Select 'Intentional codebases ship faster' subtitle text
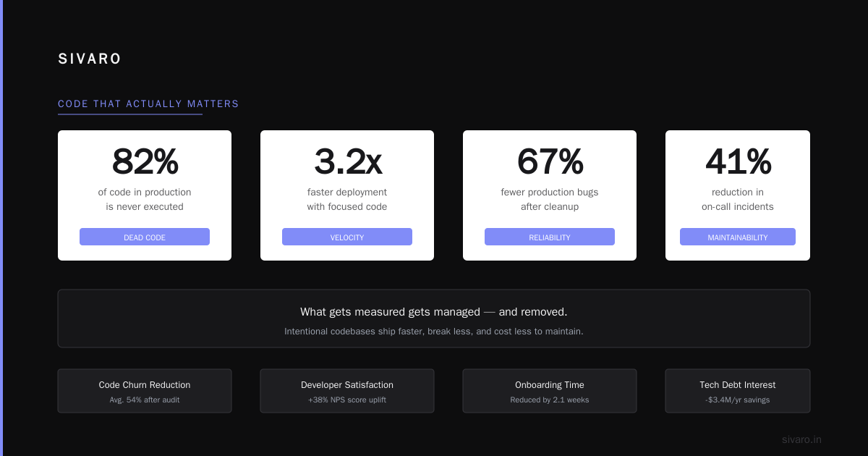Screen dimensions: 868x456 click(434, 332)
